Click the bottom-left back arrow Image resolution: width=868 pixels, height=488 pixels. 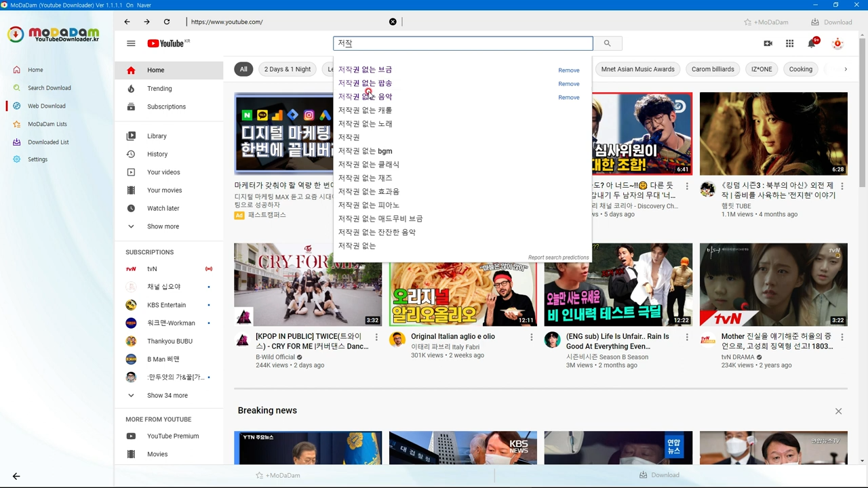(16, 476)
